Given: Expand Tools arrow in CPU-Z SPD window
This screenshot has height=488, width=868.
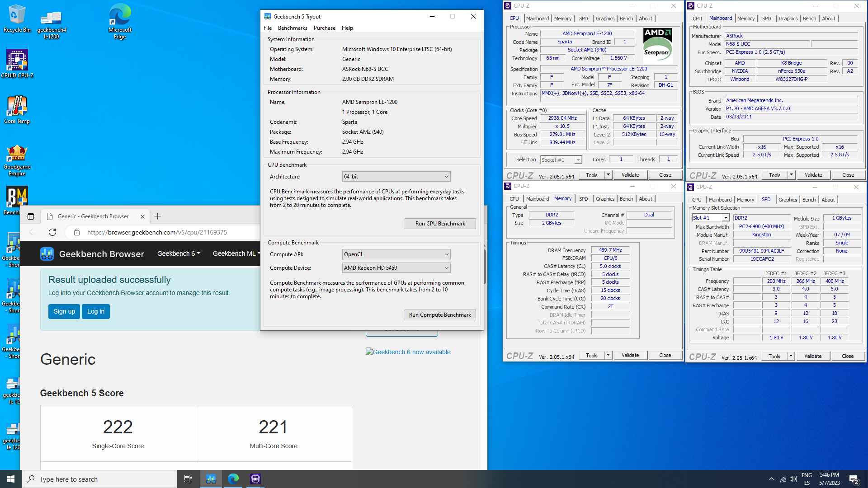Looking at the screenshot, I should [791, 356].
